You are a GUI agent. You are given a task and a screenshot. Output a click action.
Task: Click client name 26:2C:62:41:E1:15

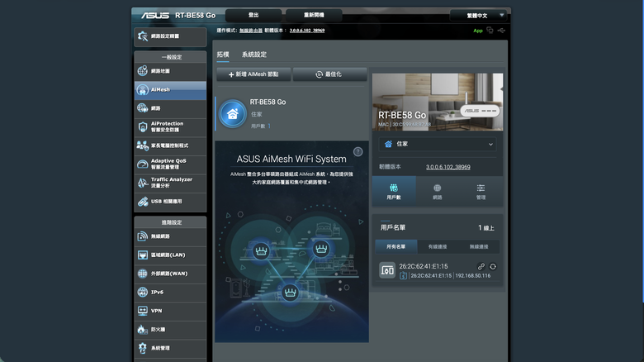pyautogui.click(x=424, y=266)
